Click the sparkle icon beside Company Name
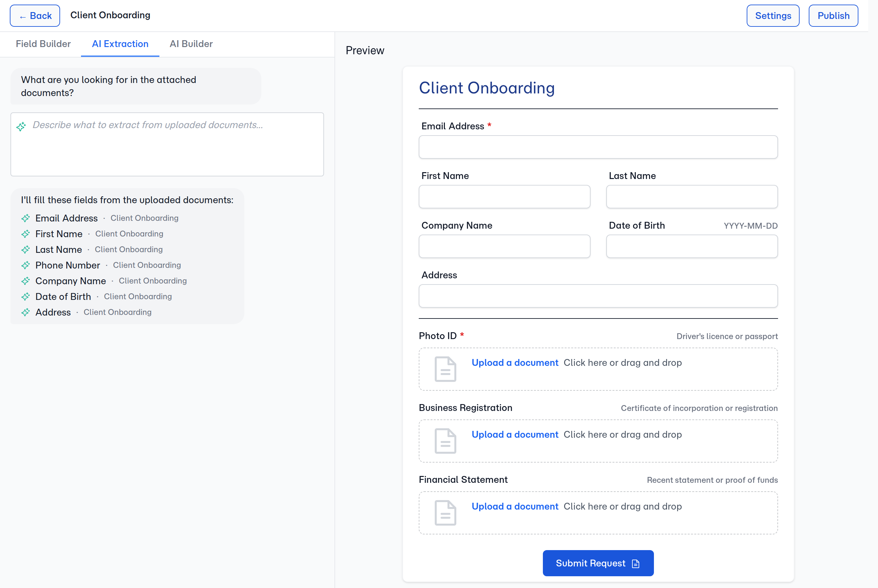The width and height of the screenshot is (878, 588). coord(25,281)
